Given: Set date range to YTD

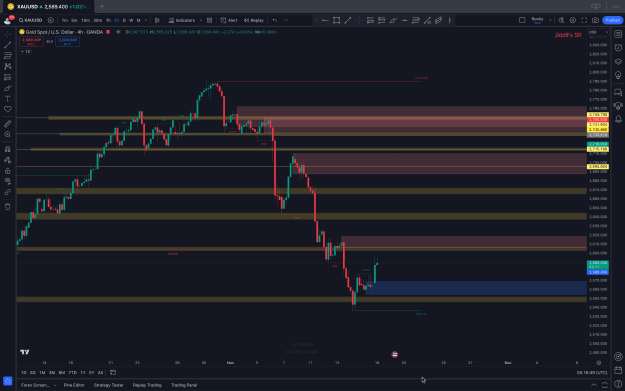Looking at the screenshot, I should pyautogui.click(x=72, y=373).
